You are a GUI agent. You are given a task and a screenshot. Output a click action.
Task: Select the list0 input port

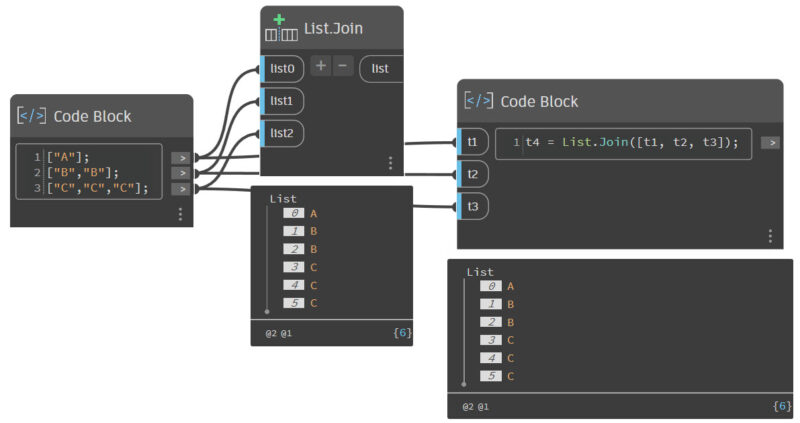(x=282, y=68)
